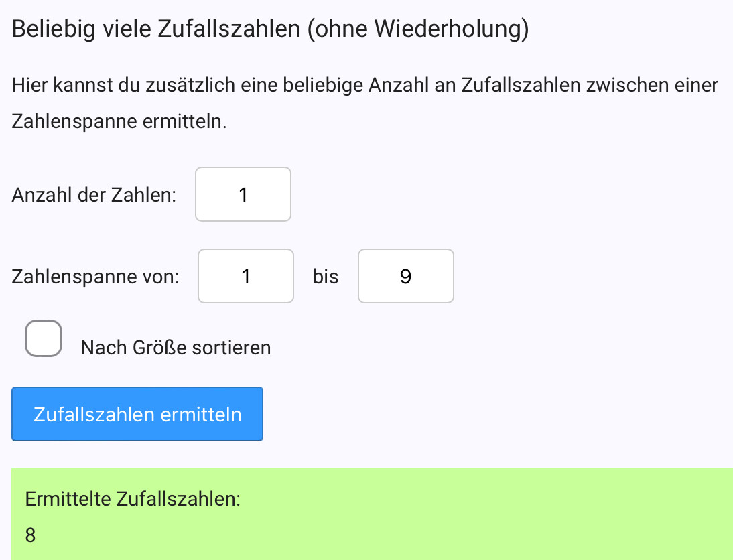Click the 'Ermittelte Zufallszahlen:' result label
Viewport: 733px width, 560px height.
[x=133, y=500]
